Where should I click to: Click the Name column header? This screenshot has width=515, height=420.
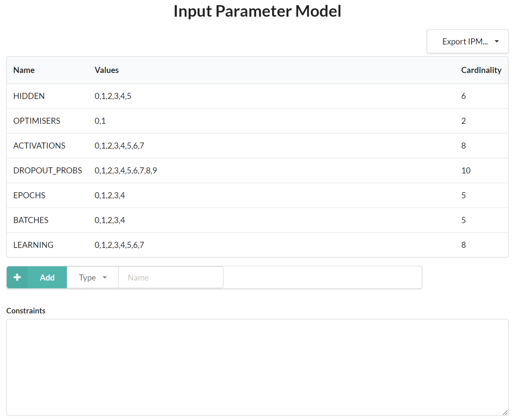[24, 70]
